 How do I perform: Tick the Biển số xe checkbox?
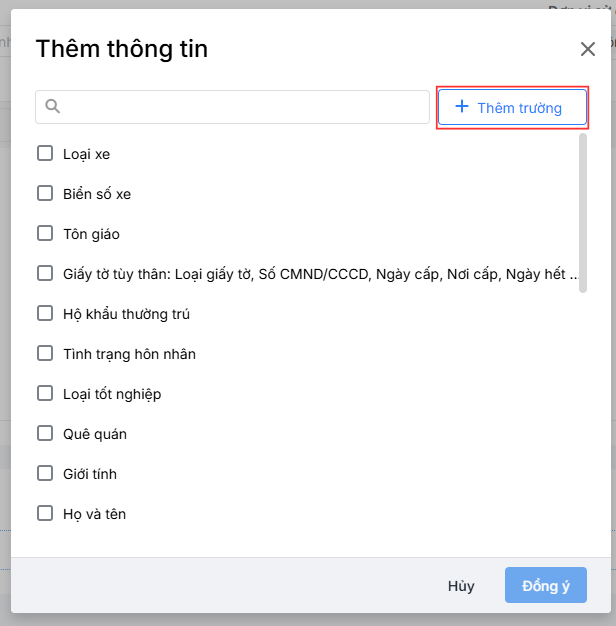pos(45,194)
